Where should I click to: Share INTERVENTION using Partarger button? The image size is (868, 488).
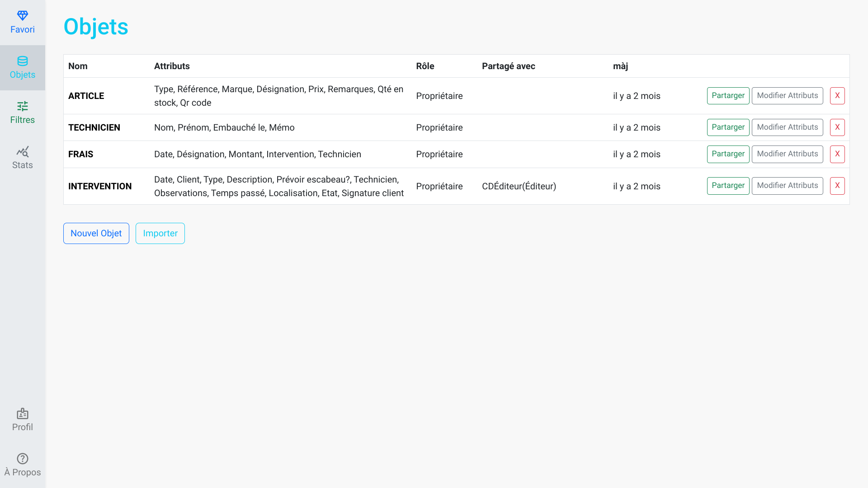[x=728, y=186]
